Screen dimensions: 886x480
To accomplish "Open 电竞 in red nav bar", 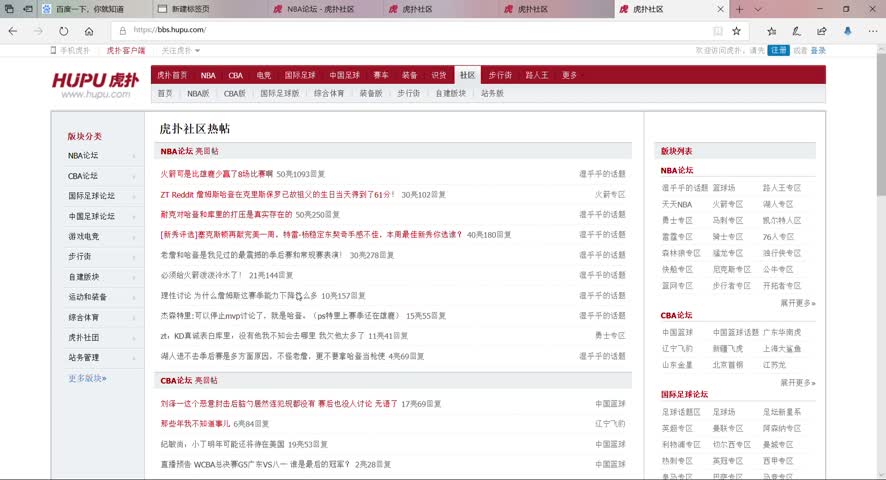I will point(263,75).
